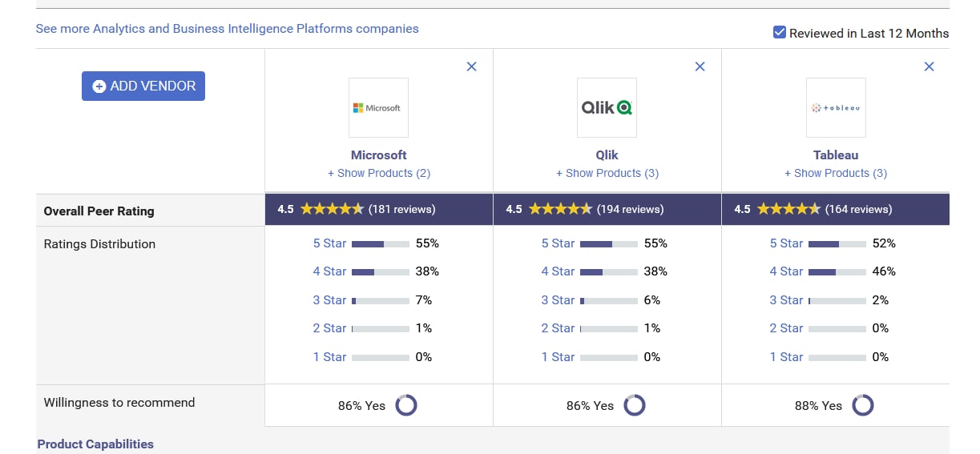Image resolution: width=980 pixels, height=454 pixels.
Task: Click Qlik's 6% three-star percentage
Action: coord(652,300)
